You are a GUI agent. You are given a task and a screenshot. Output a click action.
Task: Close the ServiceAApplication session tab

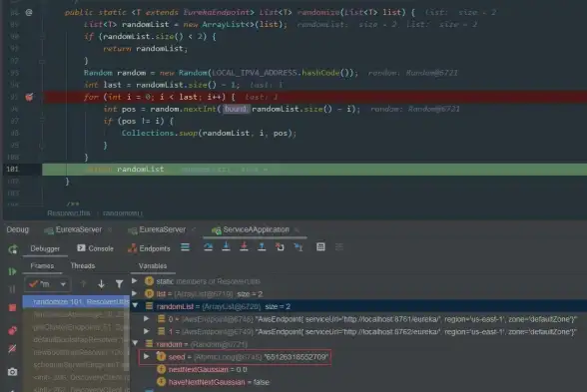click(x=296, y=230)
